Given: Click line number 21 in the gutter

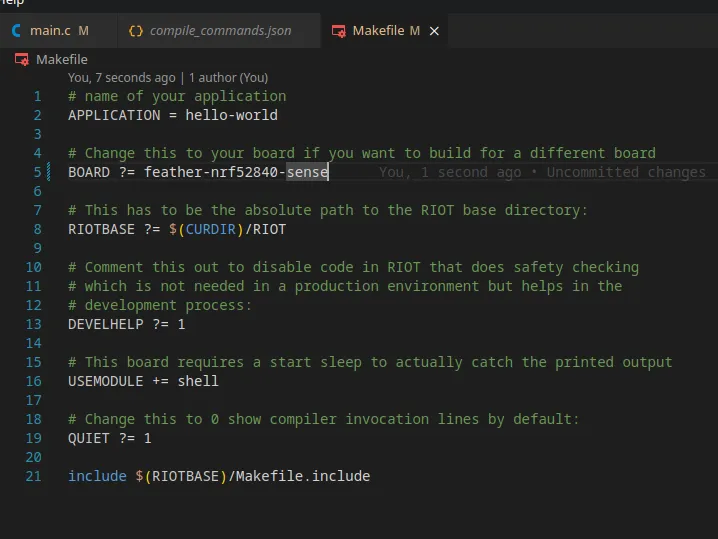Looking at the screenshot, I should [x=33, y=476].
